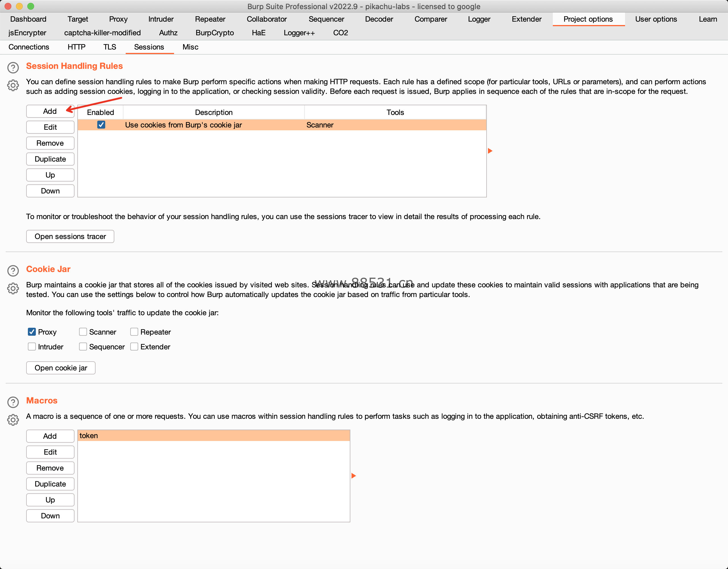Screen dimensions: 728x569
Task: Click help icon beside Session Handling Rules
Action: [x=13, y=68]
